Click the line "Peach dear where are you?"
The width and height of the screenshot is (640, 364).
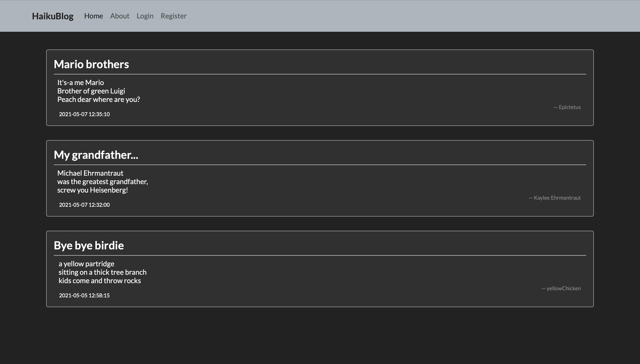(x=98, y=99)
